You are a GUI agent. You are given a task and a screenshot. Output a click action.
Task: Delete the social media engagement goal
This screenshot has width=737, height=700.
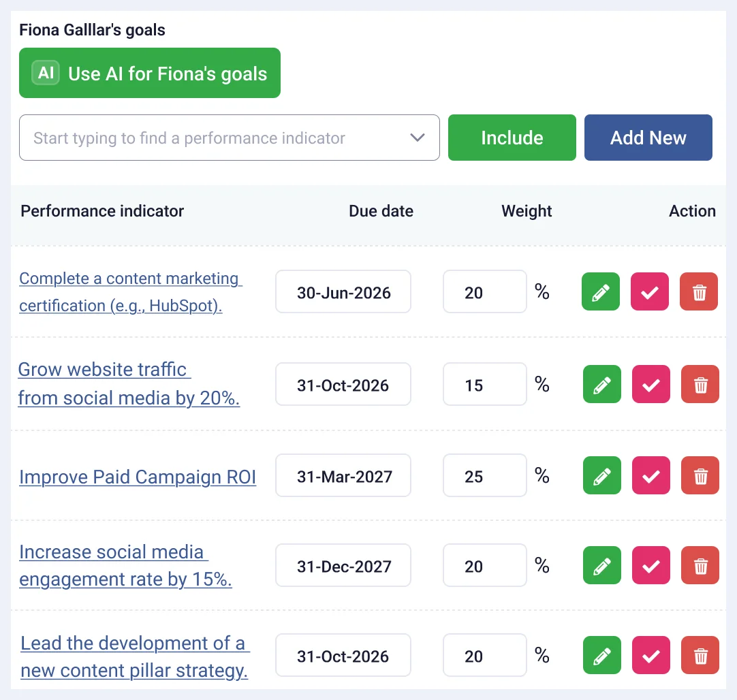coord(700,565)
